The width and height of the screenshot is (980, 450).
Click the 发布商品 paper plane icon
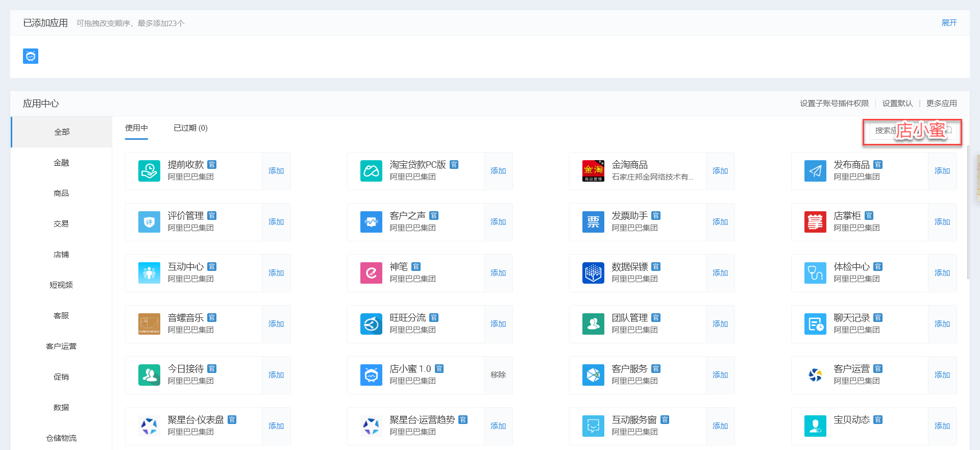(x=815, y=171)
